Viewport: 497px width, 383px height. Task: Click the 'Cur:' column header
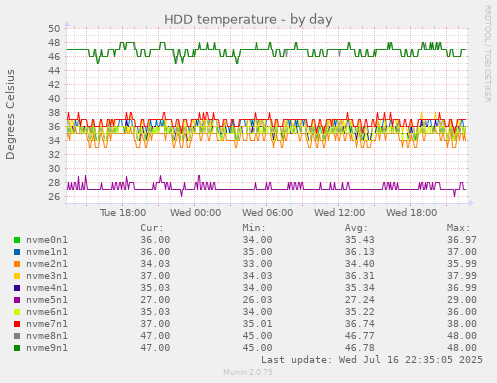tap(152, 228)
